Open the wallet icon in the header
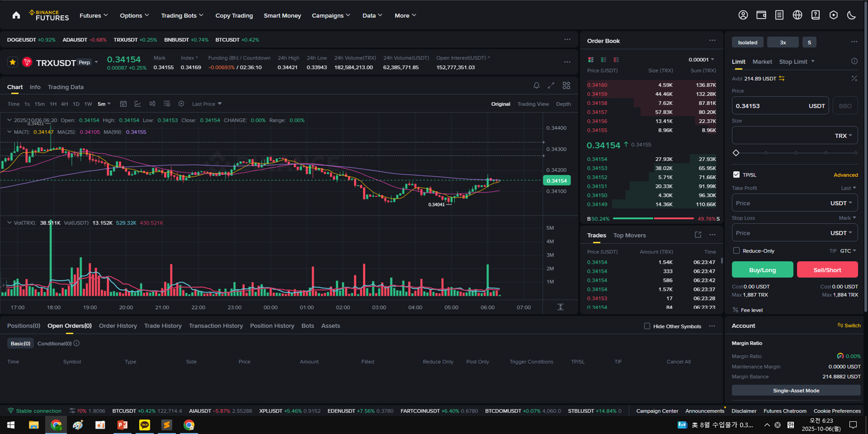This screenshot has height=434, width=868. [761, 15]
